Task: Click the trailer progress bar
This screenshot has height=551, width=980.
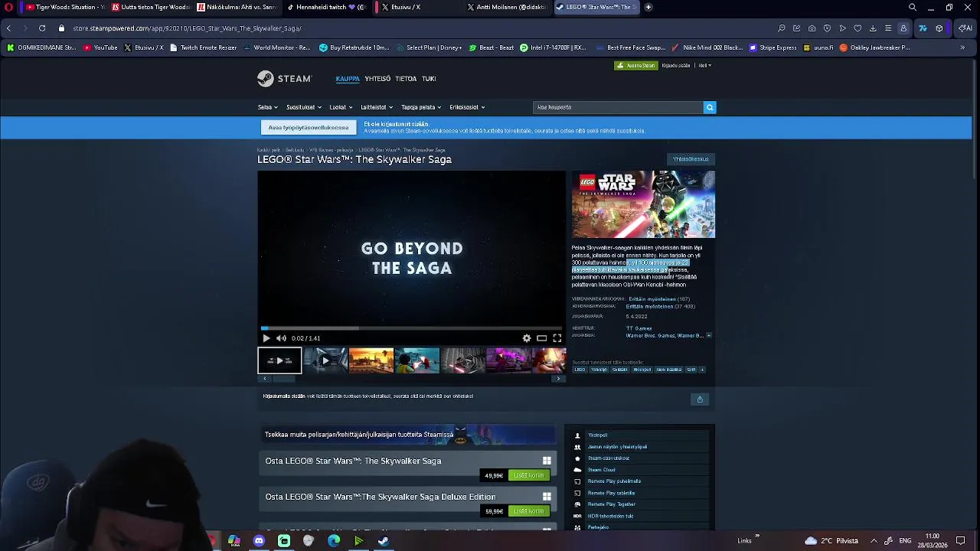Action: [x=412, y=328]
